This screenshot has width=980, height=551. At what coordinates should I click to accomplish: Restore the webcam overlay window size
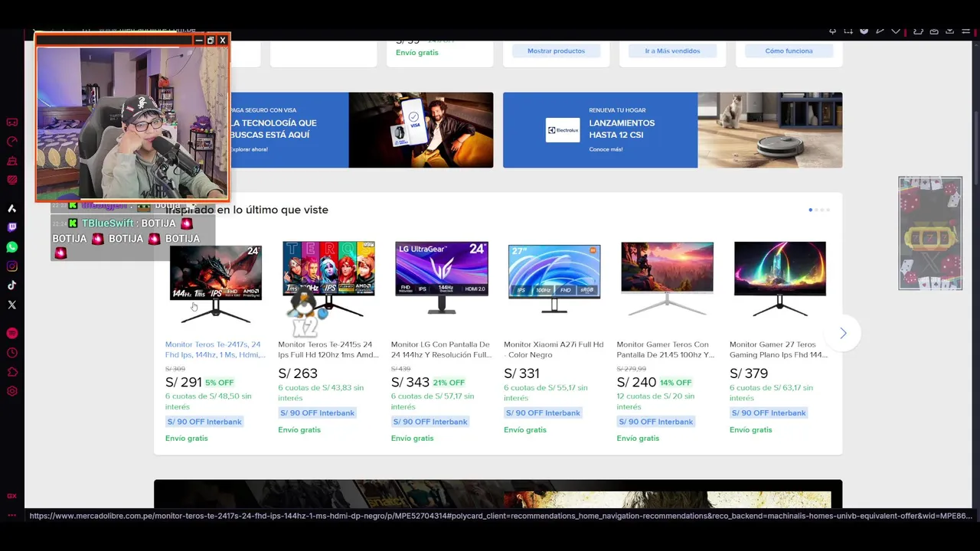(x=211, y=41)
